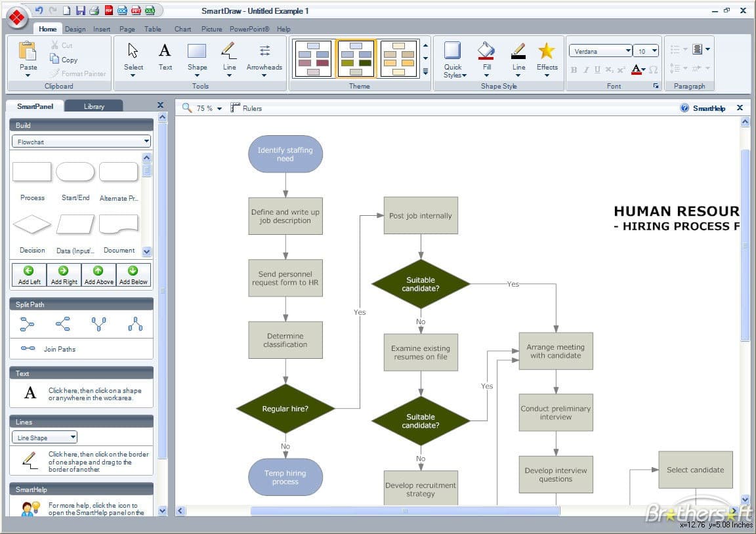Expand the Flowchart dropdown in Build panel

(x=81, y=142)
